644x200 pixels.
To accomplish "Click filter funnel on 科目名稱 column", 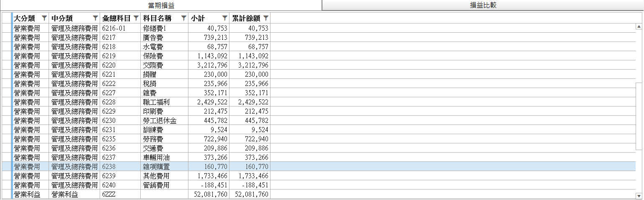I will pyautogui.click(x=183, y=18).
